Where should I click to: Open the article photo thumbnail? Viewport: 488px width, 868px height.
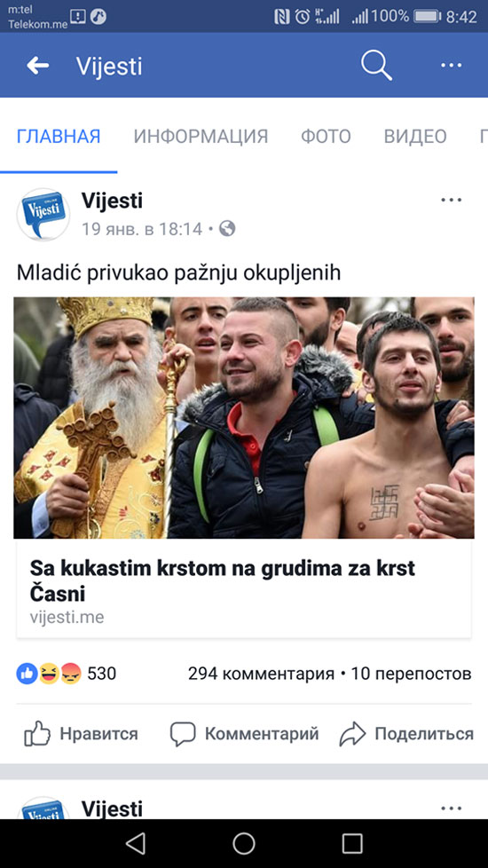click(244, 418)
